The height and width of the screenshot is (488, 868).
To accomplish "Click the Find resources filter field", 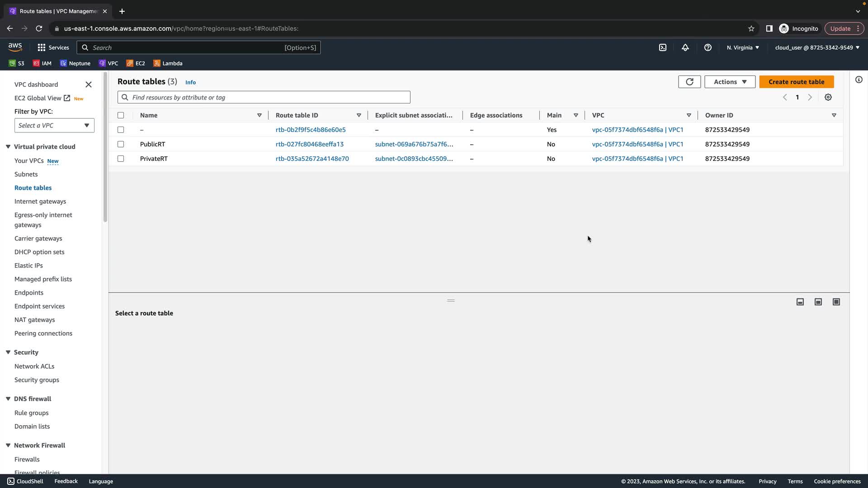I will (264, 97).
